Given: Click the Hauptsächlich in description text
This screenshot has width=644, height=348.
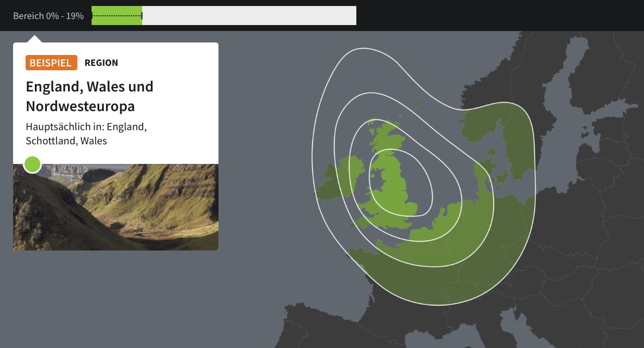Looking at the screenshot, I should [86, 133].
